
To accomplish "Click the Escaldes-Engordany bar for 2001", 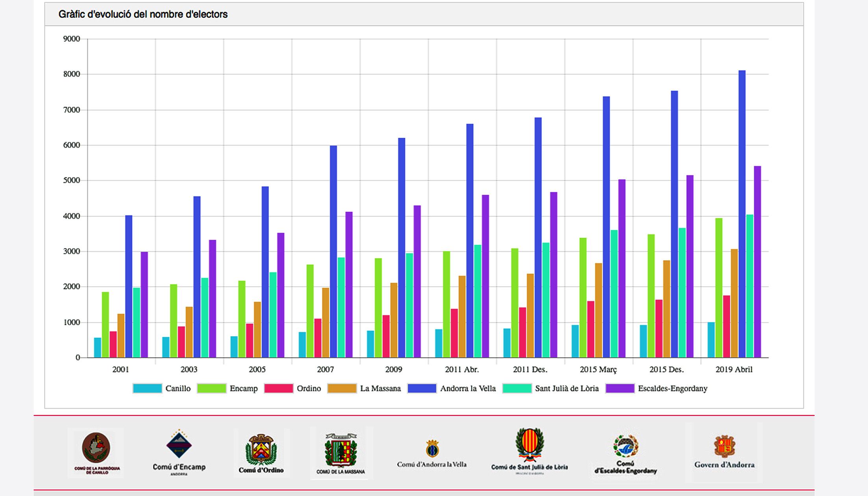I will point(144,304).
